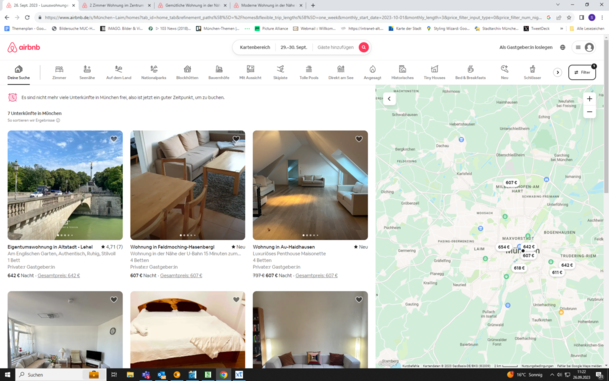Open Feldmoching listing's Gesamtpreis 607 € link
Screen dimensions: 609x381
181,275
